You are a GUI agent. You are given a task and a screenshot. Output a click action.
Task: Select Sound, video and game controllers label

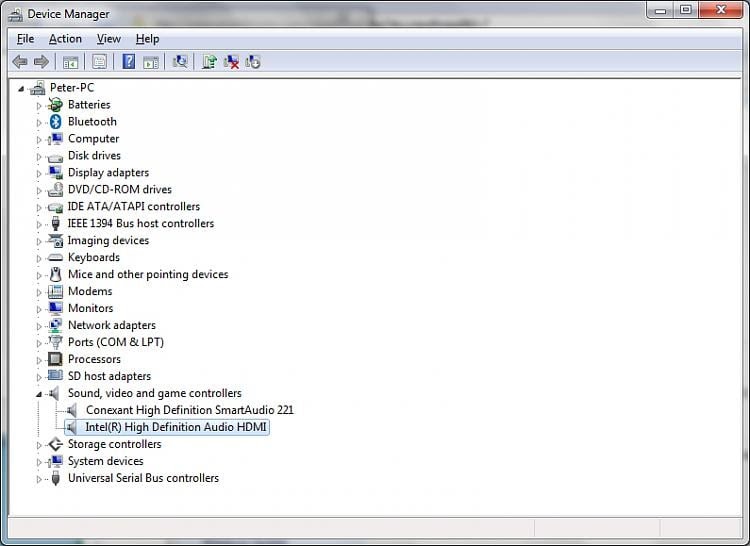pos(154,393)
